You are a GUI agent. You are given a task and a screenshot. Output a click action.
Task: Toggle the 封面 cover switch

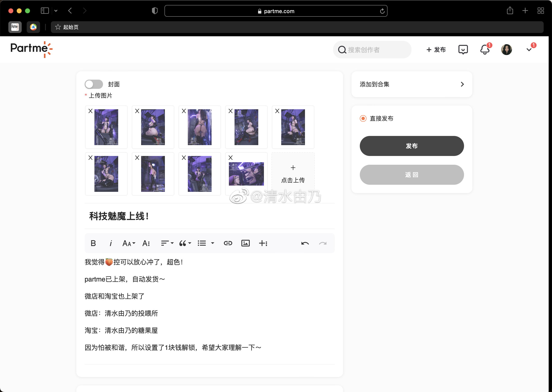click(x=94, y=84)
